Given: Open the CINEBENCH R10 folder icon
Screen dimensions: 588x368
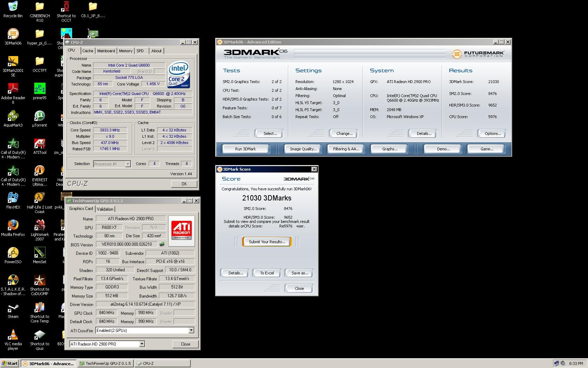Looking at the screenshot, I should point(40,12).
